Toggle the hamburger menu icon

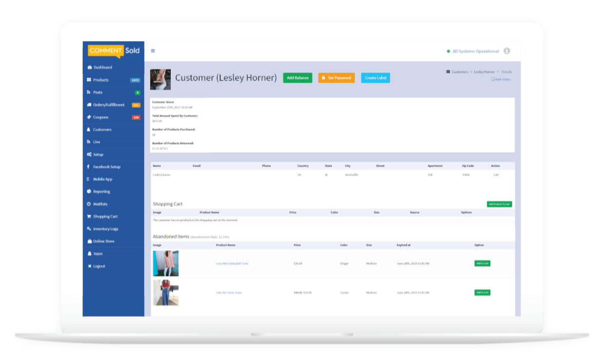(153, 51)
